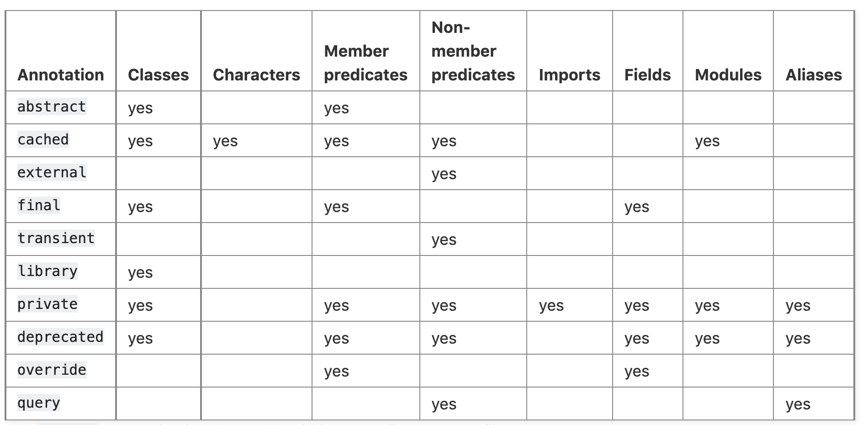This screenshot has height=425, width=868.
Task: Click the 'abstract' annotation code label
Action: (52, 106)
